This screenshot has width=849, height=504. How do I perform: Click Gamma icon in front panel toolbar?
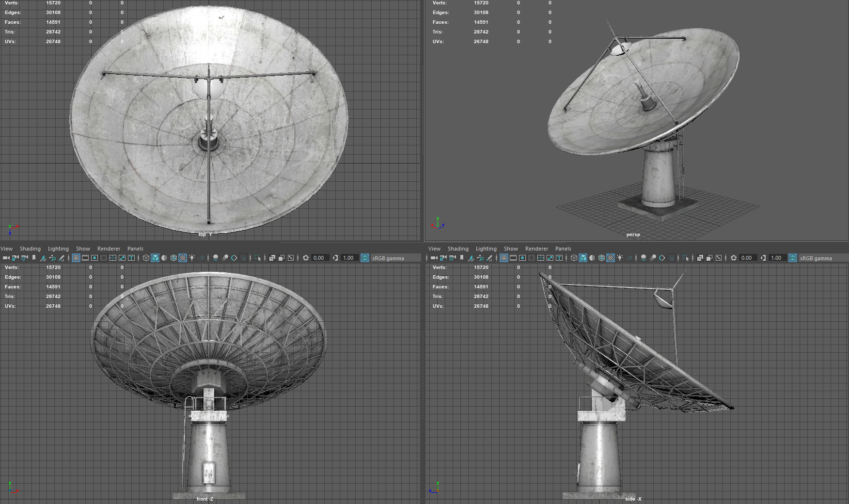[x=335, y=258]
